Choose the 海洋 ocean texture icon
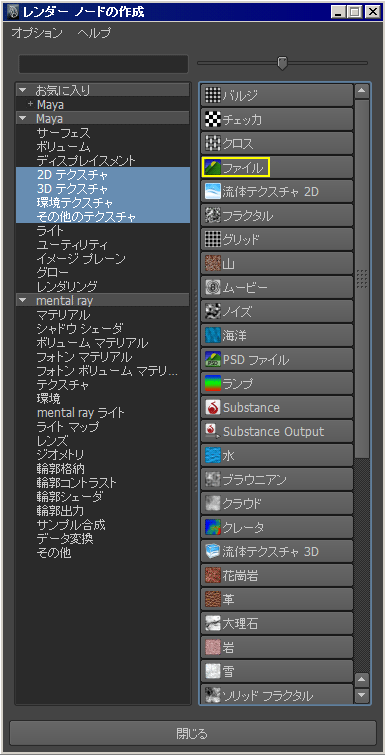Screen dimensions: 385x755 (x=212, y=335)
